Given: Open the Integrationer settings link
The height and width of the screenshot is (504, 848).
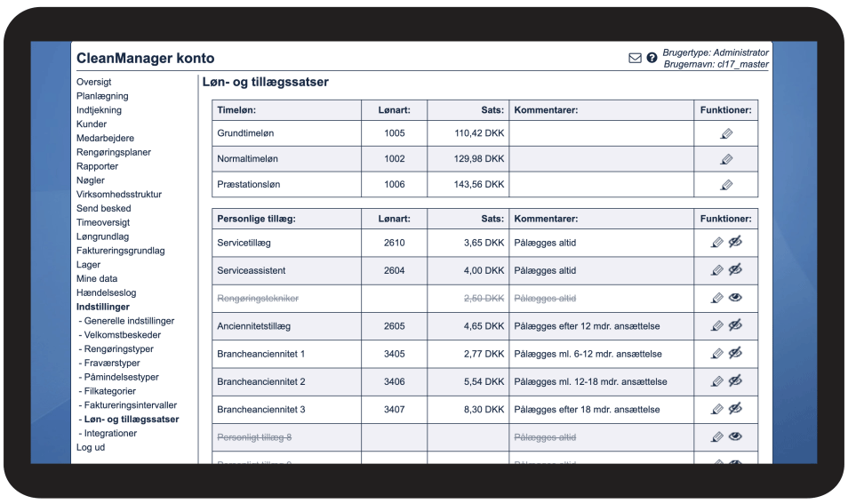Looking at the screenshot, I should tap(110, 433).
